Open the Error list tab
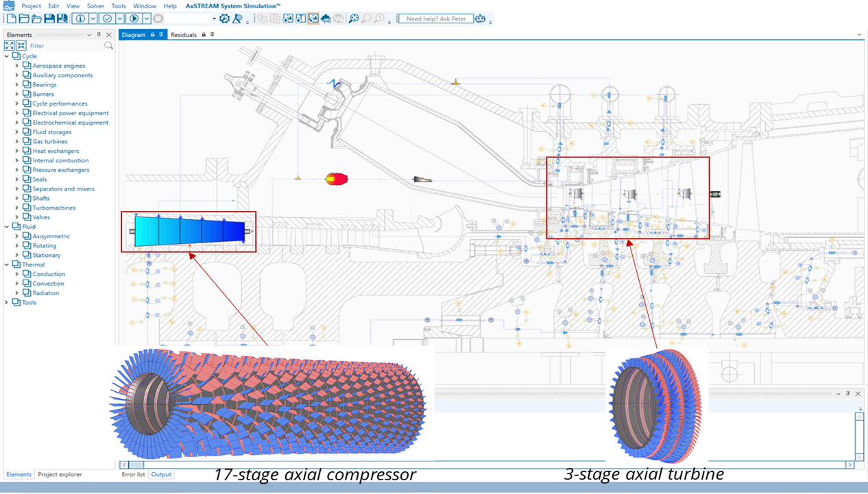The image size is (868, 494). point(133,474)
